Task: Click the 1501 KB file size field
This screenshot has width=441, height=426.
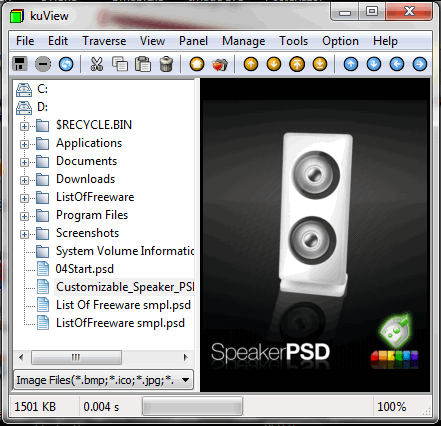Action: pyautogui.click(x=44, y=406)
